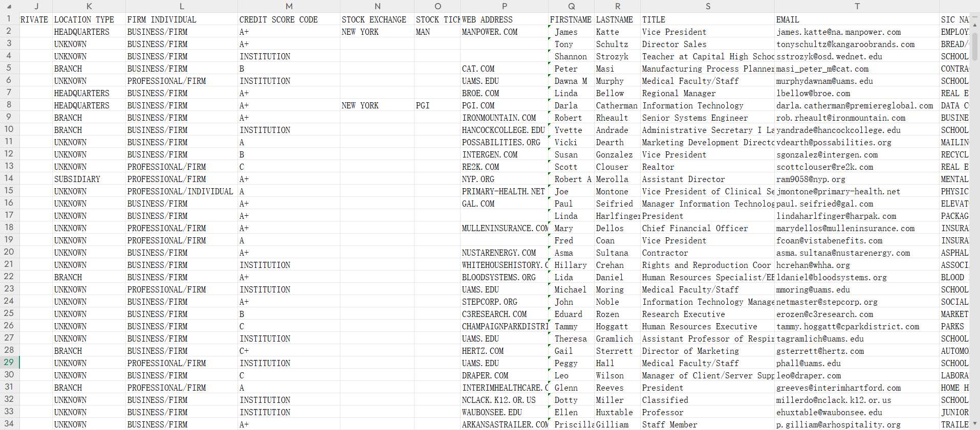Screen dimensions: 980x430
Task: Select the MANPOWER.COM cell
Action: click(504, 31)
